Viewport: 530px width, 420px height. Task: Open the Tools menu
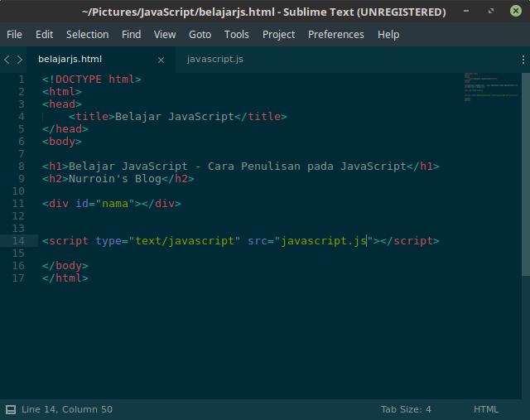tap(237, 35)
